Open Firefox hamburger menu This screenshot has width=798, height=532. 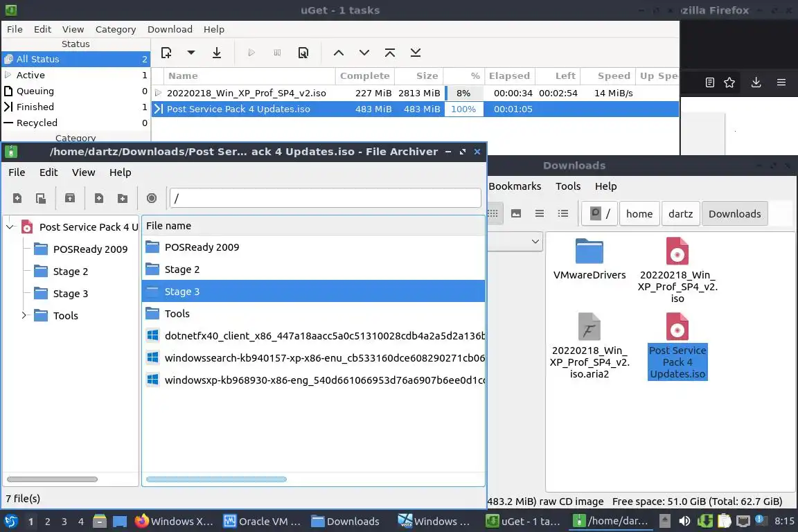click(781, 82)
